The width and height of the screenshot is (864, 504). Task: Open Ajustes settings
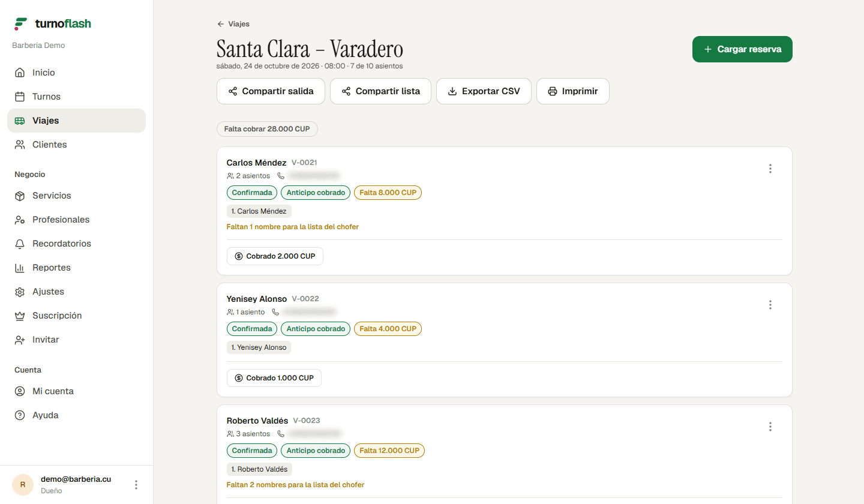tap(76, 292)
